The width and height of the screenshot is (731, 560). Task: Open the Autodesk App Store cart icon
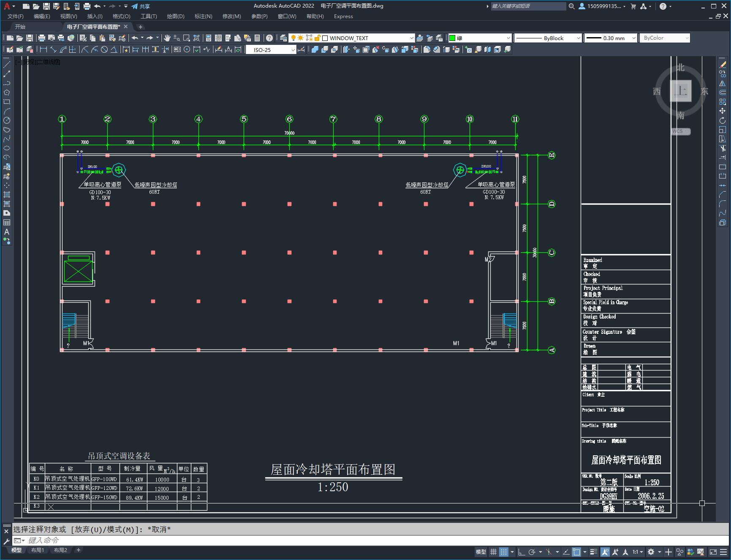click(633, 6)
